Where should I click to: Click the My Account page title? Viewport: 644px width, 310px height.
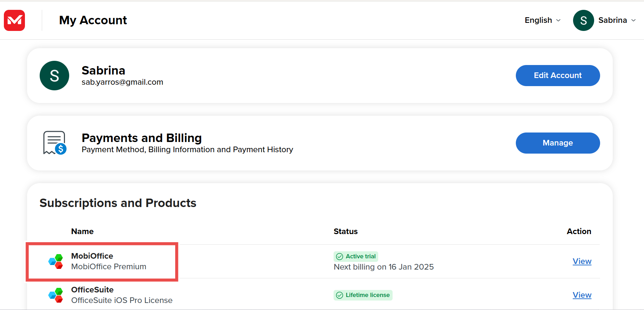pyautogui.click(x=93, y=20)
